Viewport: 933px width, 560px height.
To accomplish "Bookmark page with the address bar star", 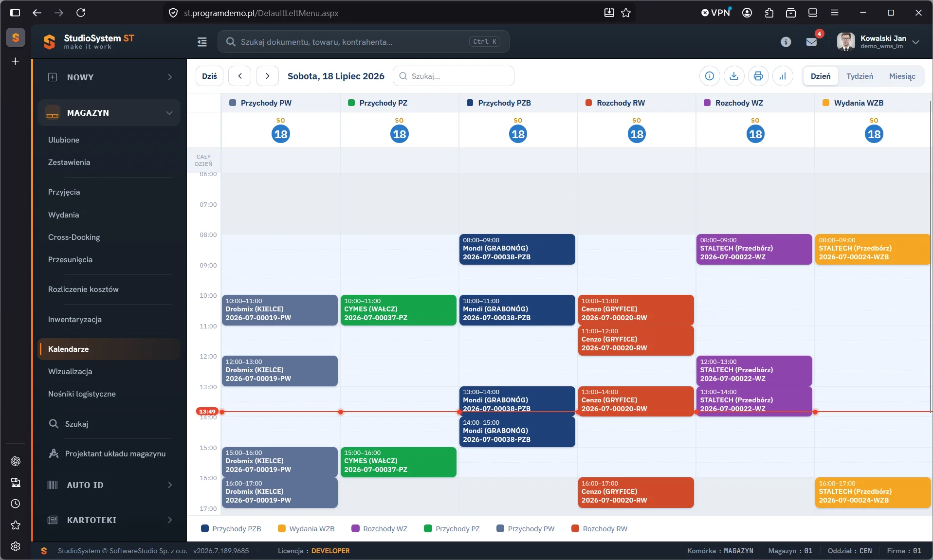I will point(626,13).
